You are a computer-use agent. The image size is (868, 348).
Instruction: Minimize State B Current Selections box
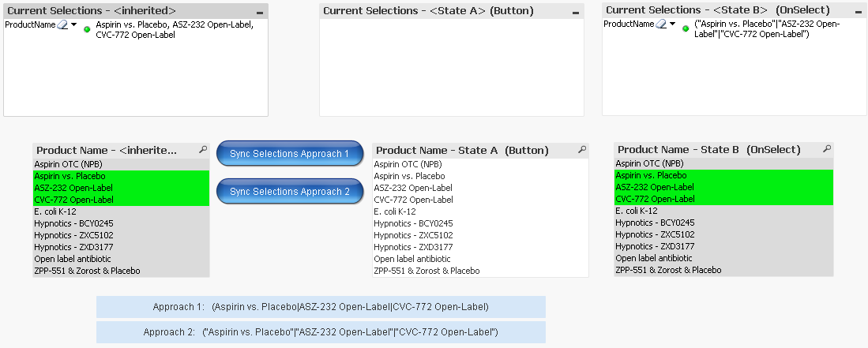(859, 13)
